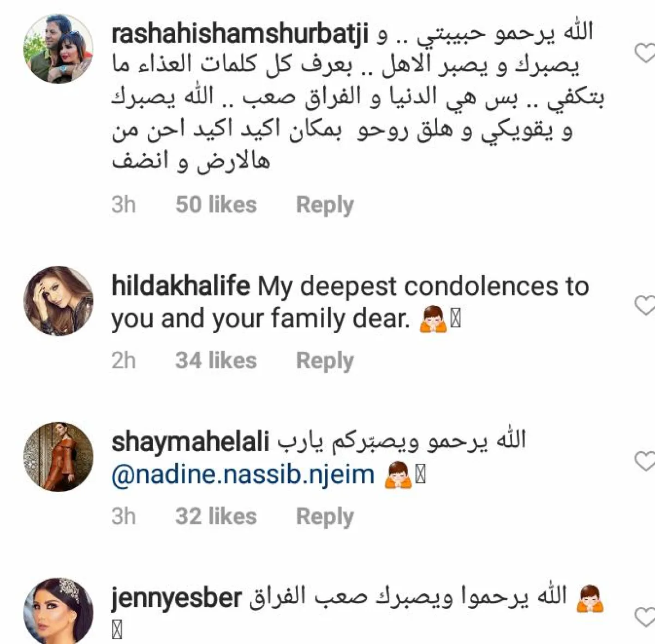Like rashahishamshurbatji's comment with the heart

coord(646,54)
